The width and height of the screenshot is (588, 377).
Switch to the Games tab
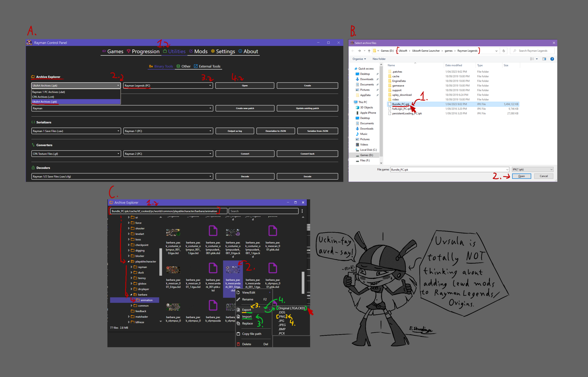pos(113,51)
